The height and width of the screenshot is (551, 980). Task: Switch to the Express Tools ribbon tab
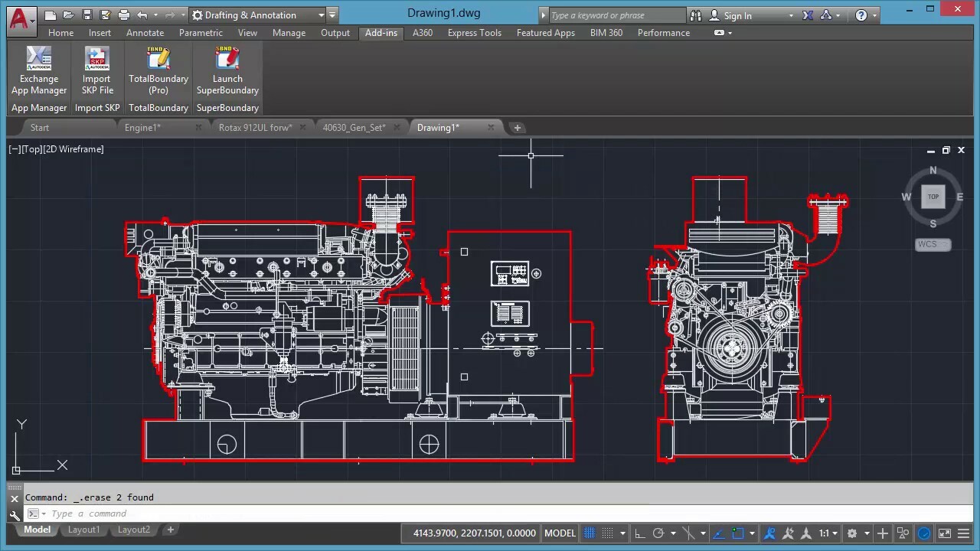click(474, 33)
